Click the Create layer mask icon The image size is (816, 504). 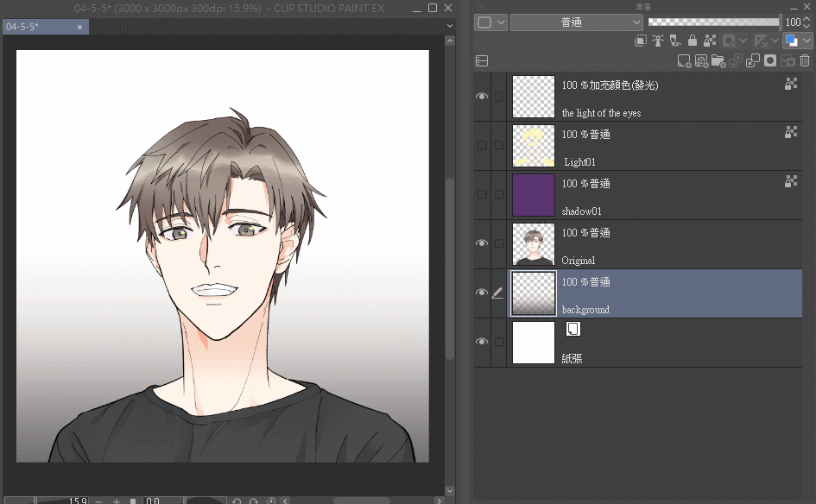tap(770, 61)
